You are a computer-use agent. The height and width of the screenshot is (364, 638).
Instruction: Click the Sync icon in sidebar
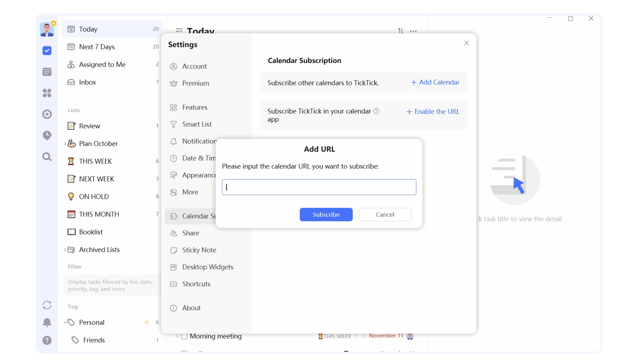click(x=47, y=305)
